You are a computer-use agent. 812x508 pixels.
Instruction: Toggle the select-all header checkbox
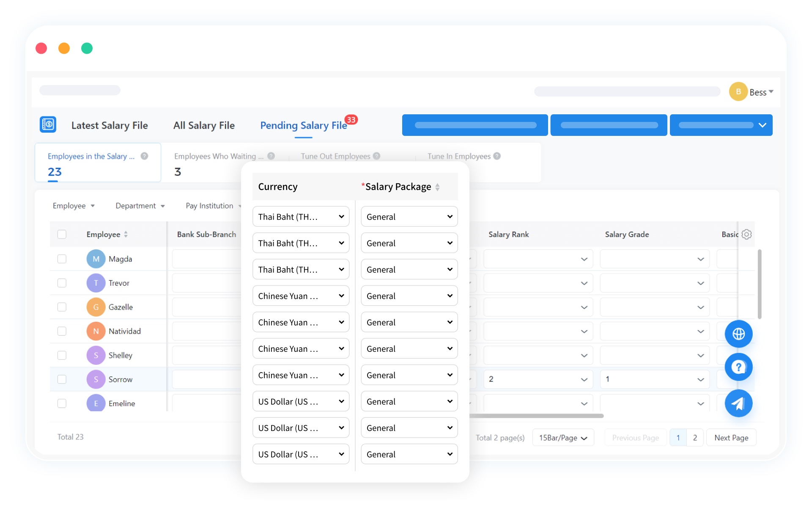click(62, 234)
